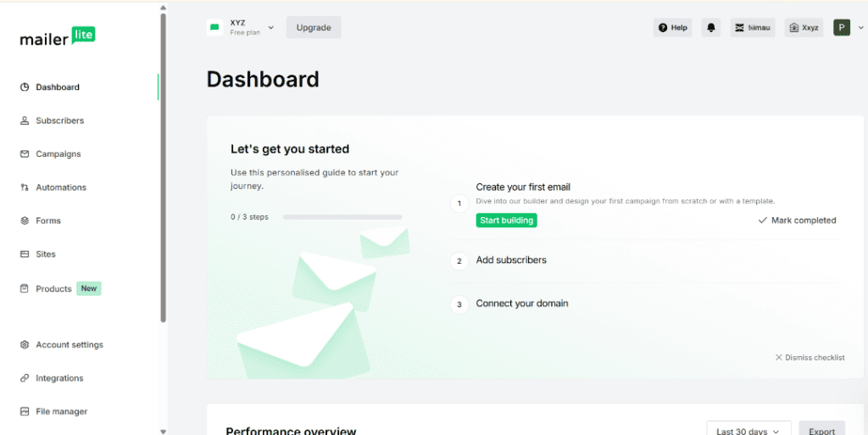Select the Forms layers icon
This screenshot has height=435, width=868.
[25, 220]
